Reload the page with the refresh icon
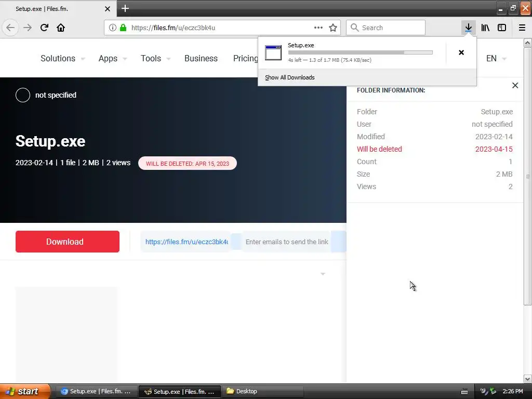The height and width of the screenshot is (399, 532). [44, 28]
